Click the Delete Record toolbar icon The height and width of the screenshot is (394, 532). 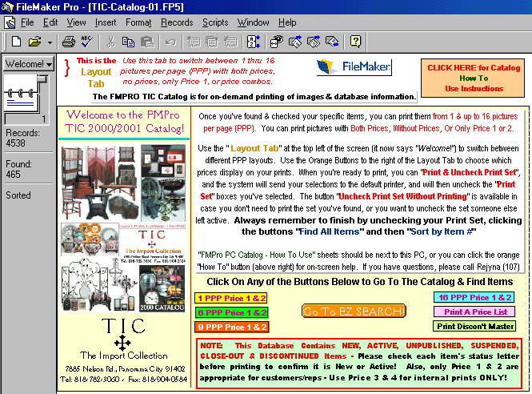[230, 42]
